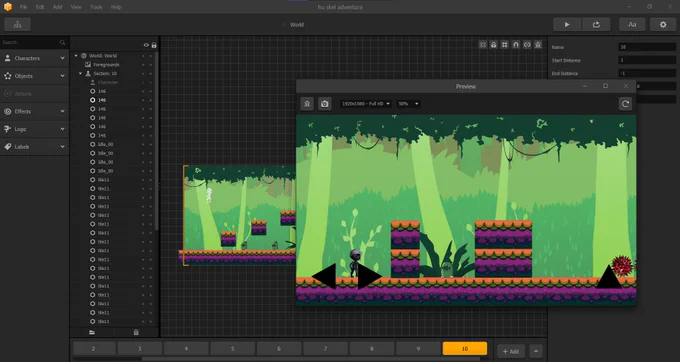Select the highlighted scene tab 10

[x=465, y=349]
